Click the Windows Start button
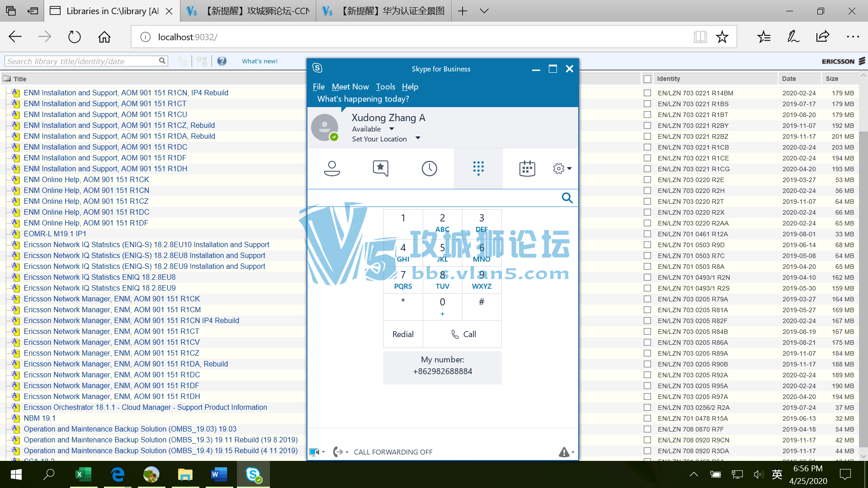This screenshot has width=868, height=488. coord(16,474)
